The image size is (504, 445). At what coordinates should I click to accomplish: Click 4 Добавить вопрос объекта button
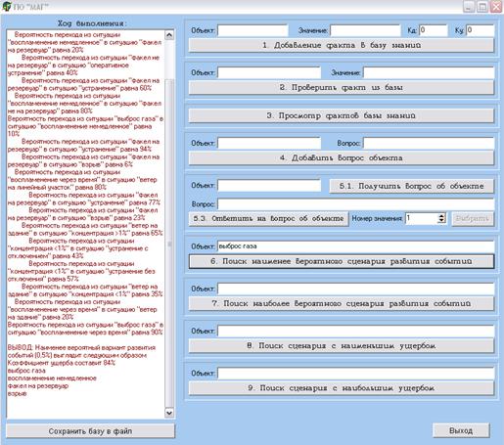click(x=342, y=158)
